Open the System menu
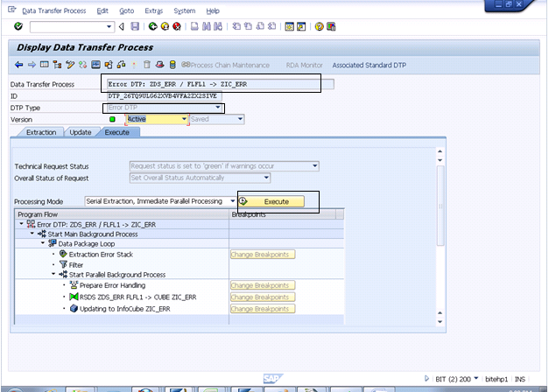Viewport: 549px width, 392px height. [x=185, y=10]
